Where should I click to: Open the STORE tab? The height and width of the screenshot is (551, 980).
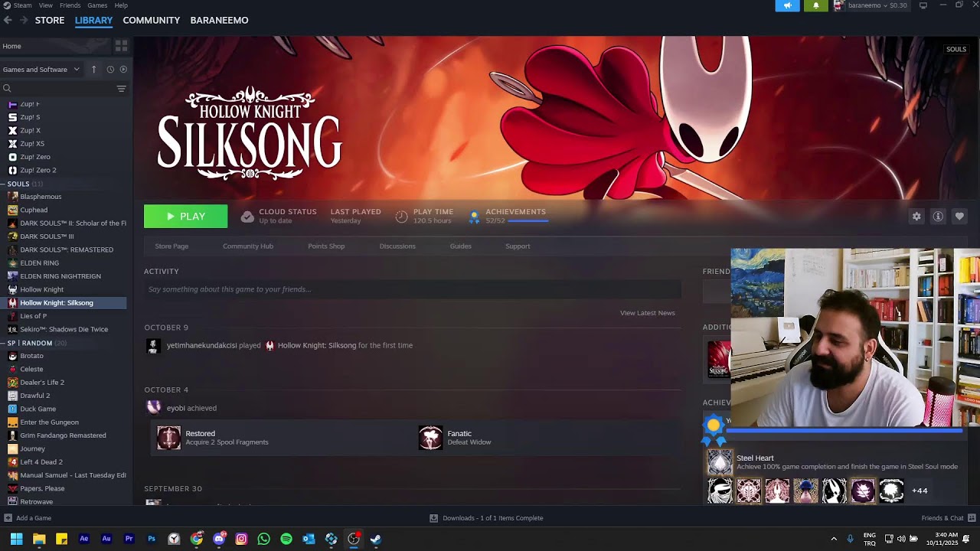[x=50, y=20]
